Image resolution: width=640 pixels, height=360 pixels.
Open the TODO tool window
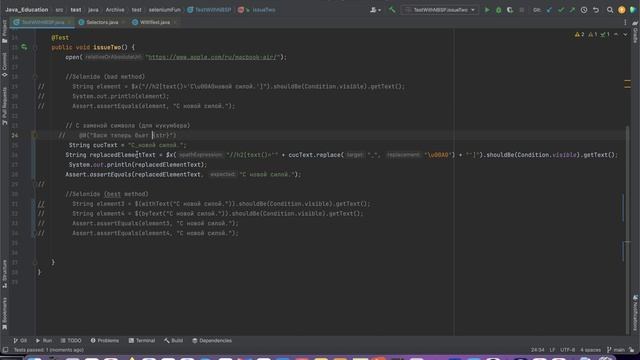pyautogui.click(x=71, y=340)
